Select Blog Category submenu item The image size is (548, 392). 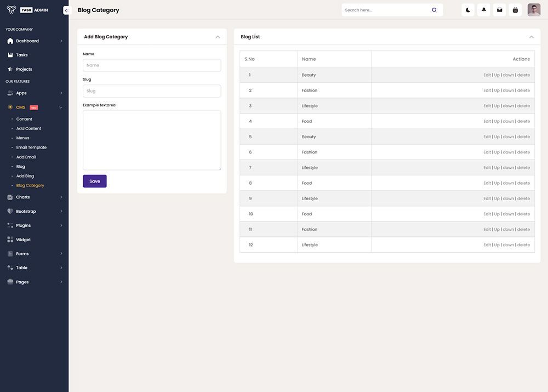(x=30, y=185)
